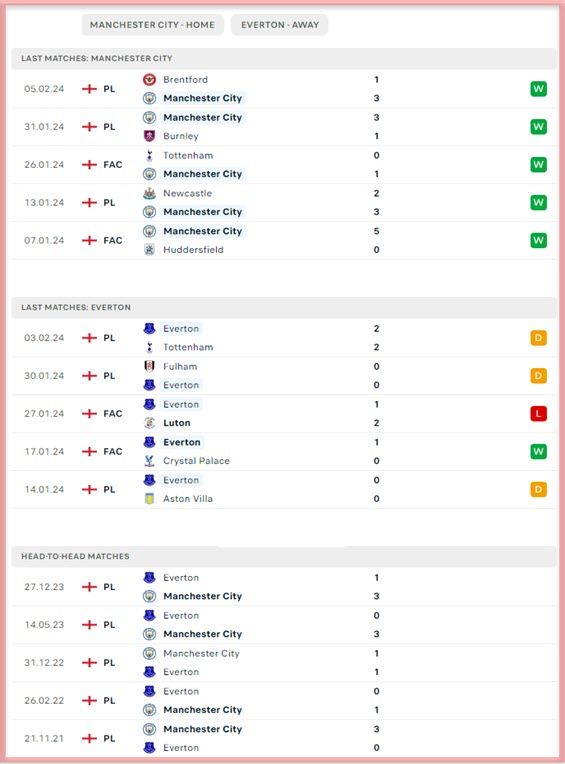Open the 27.12.23 head-to-head match row
Image resolution: width=565 pixels, height=764 pixels.
pyautogui.click(x=284, y=587)
